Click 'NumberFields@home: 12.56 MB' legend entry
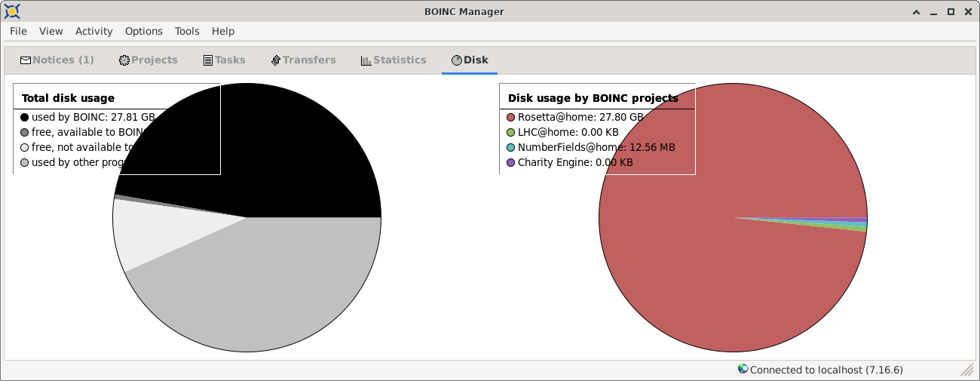This screenshot has height=381, width=980. 596,147
